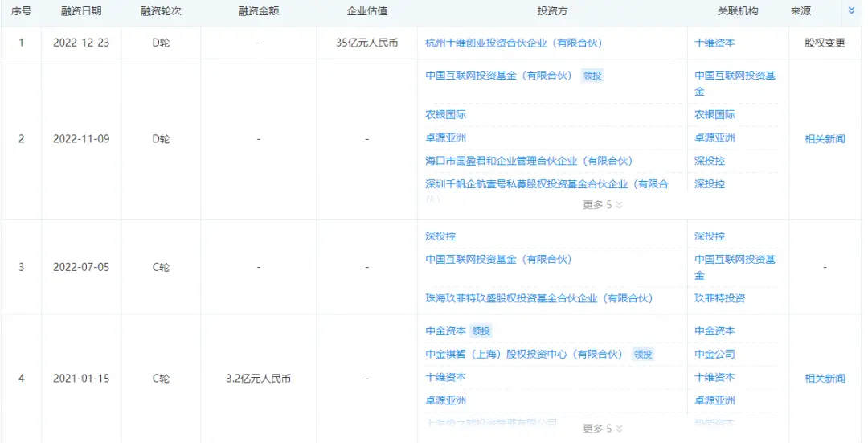Select the date cell 2022-11-09
This screenshot has height=443, width=868.
(x=81, y=139)
